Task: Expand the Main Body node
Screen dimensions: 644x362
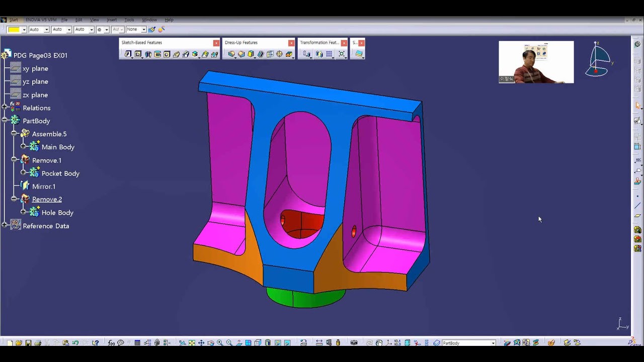Action: (x=23, y=147)
